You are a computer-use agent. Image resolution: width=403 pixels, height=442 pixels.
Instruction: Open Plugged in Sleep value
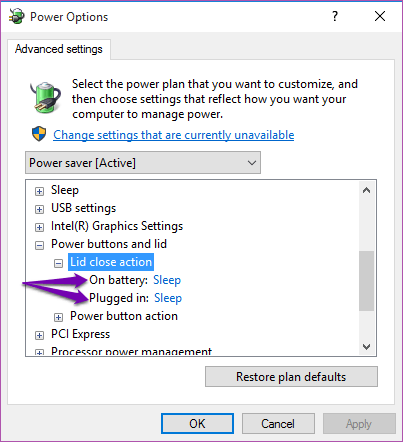point(168,298)
